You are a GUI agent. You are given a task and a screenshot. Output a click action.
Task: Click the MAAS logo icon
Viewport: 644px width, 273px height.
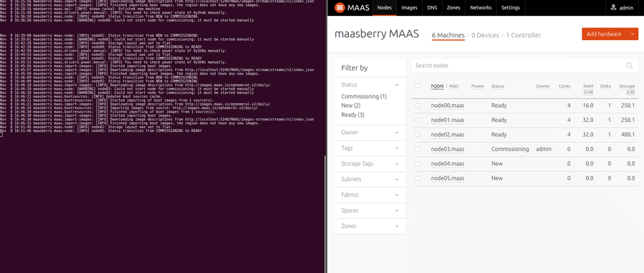coord(339,7)
